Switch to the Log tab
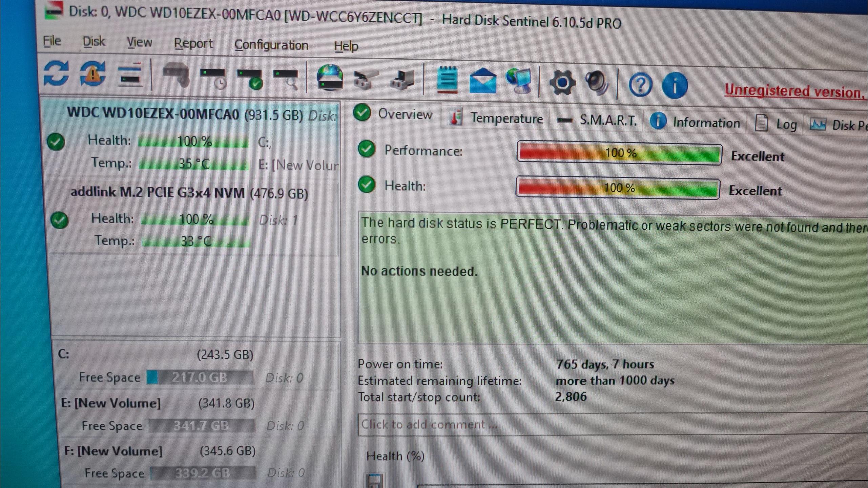This screenshot has height=488, width=868. 776,124
